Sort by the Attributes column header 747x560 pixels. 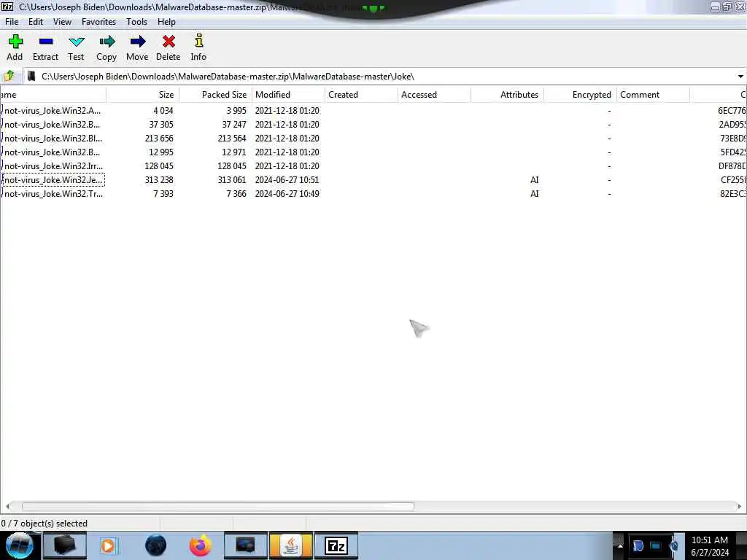507,94
